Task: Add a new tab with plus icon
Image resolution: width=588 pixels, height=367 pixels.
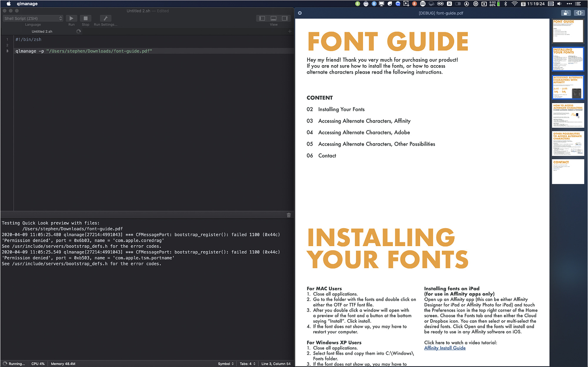Action: click(290, 32)
